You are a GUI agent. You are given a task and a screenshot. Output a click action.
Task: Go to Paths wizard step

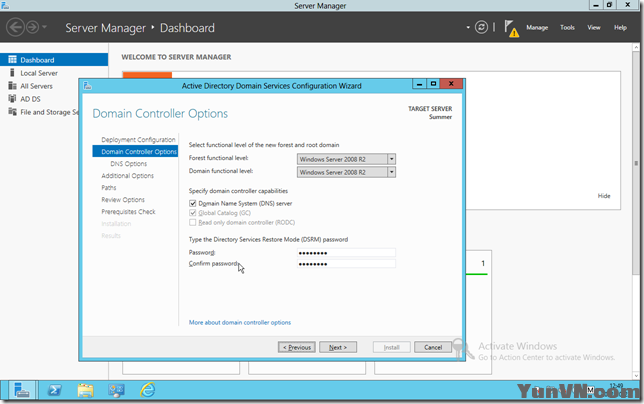[x=109, y=188]
